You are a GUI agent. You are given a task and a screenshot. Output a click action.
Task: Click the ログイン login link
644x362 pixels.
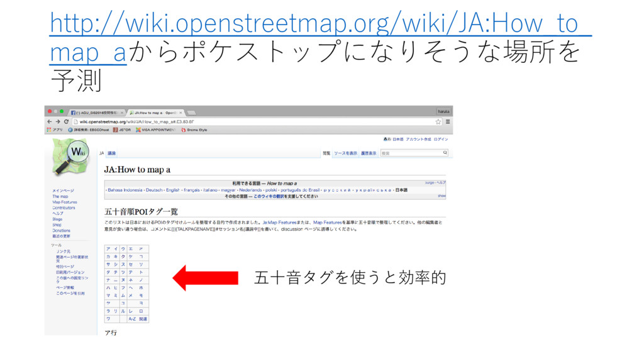[x=441, y=139]
